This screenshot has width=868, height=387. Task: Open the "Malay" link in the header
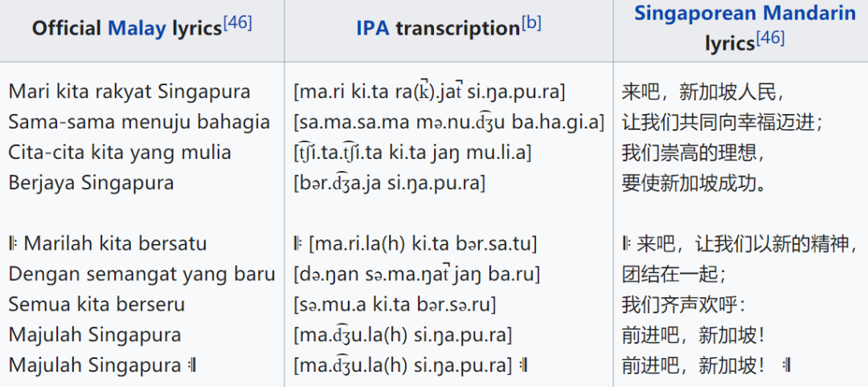pos(136,29)
